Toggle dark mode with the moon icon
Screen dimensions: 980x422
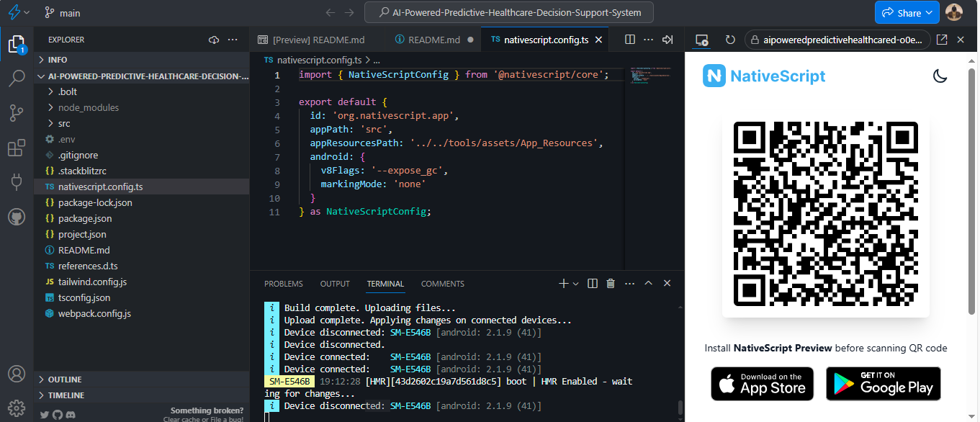pyautogui.click(x=940, y=76)
